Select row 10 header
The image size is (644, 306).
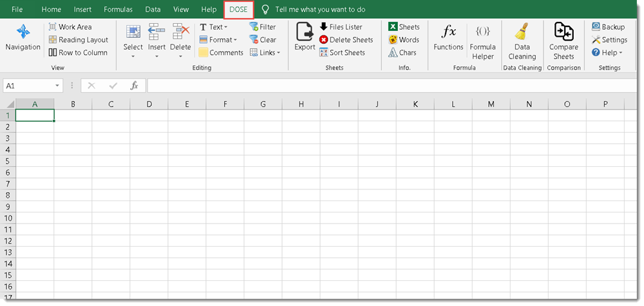[x=9, y=218]
